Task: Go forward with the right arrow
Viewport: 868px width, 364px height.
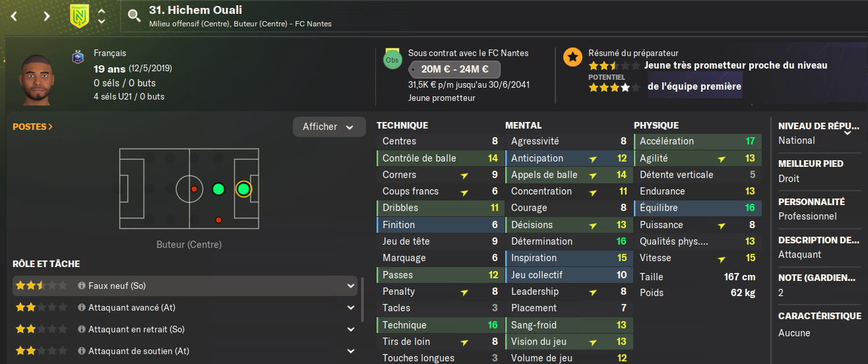Action: (46, 16)
